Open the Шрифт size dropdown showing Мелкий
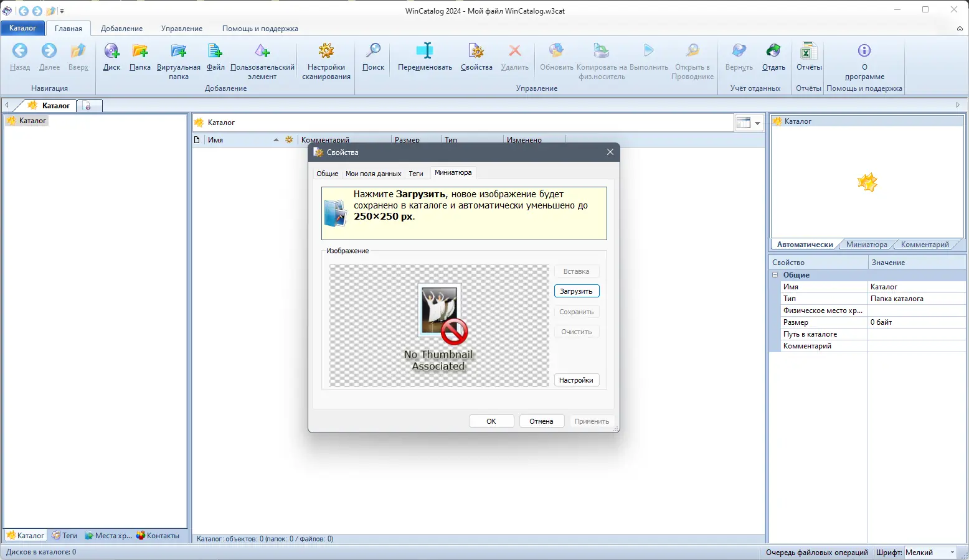The height and width of the screenshot is (560, 969). (x=953, y=553)
